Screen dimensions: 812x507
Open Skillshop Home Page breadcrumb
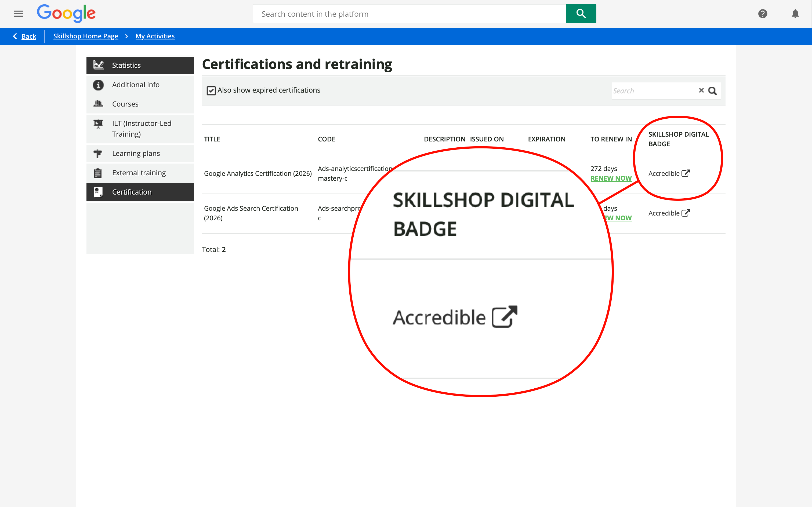tap(86, 36)
